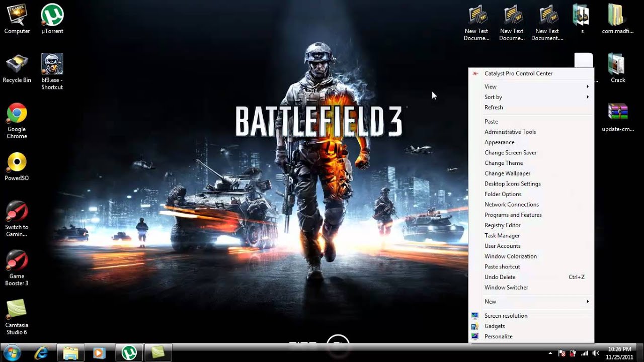Open Administrative Tools menu entry
This screenshot has width=644, height=362.
pos(531,132)
